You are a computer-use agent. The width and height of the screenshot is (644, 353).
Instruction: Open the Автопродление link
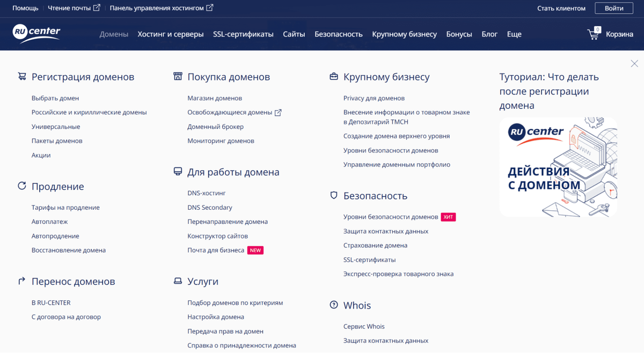pos(55,236)
